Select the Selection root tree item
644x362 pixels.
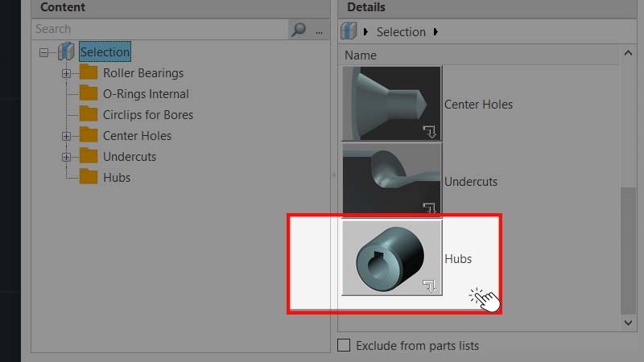[x=105, y=51]
